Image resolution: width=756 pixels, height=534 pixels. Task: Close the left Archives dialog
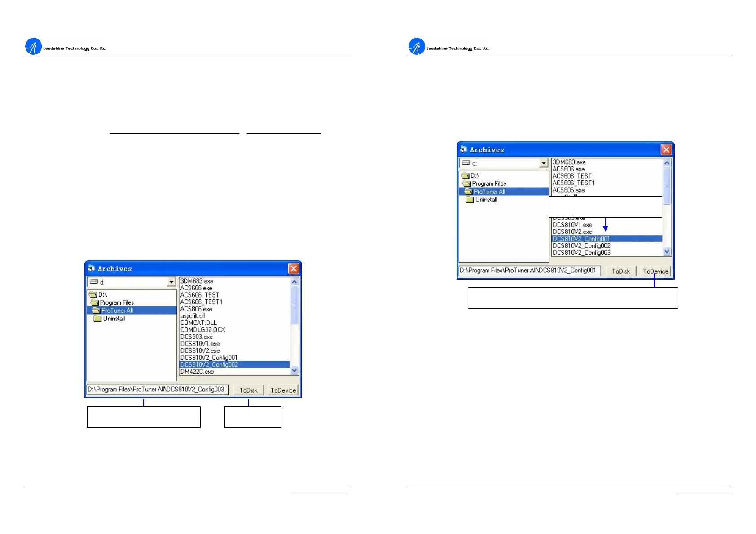click(294, 268)
